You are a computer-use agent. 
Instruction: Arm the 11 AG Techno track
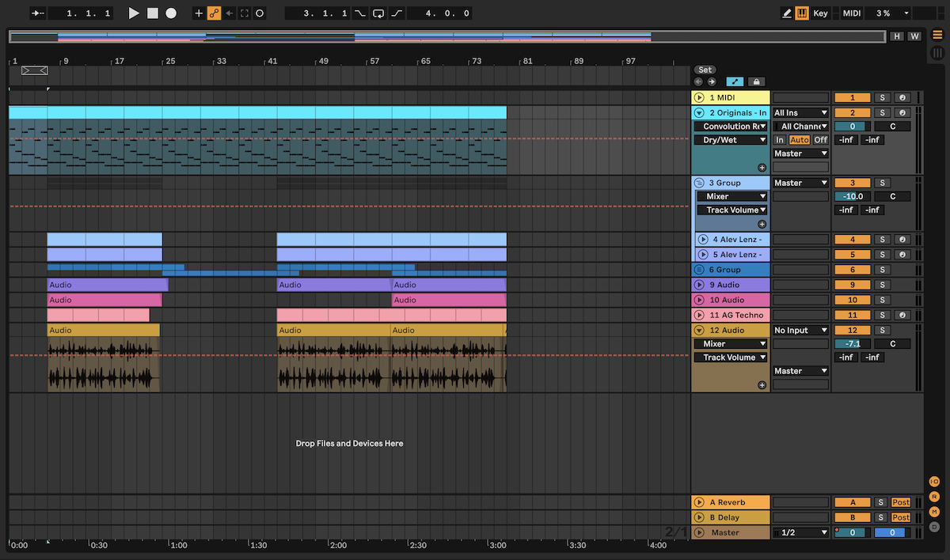tap(902, 315)
